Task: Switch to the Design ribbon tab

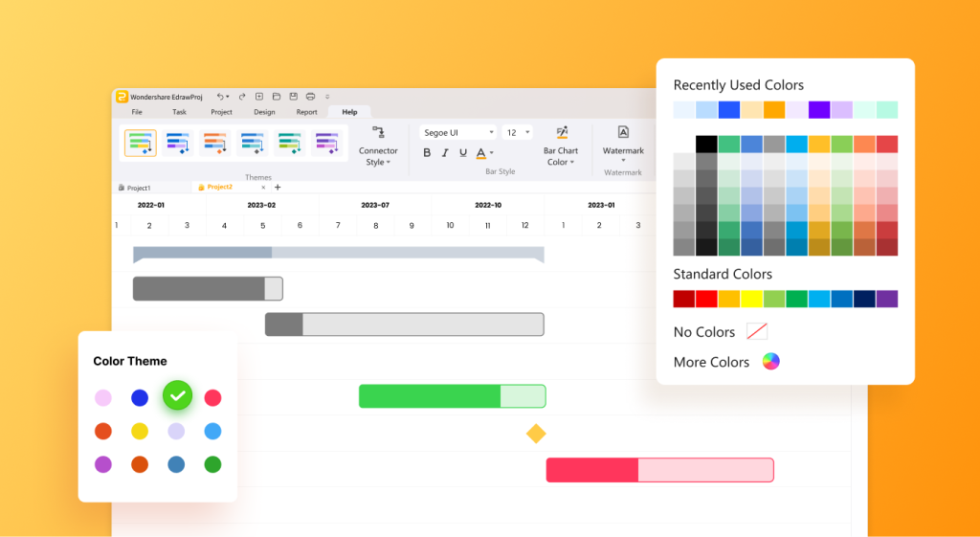Action: [264, 112]
